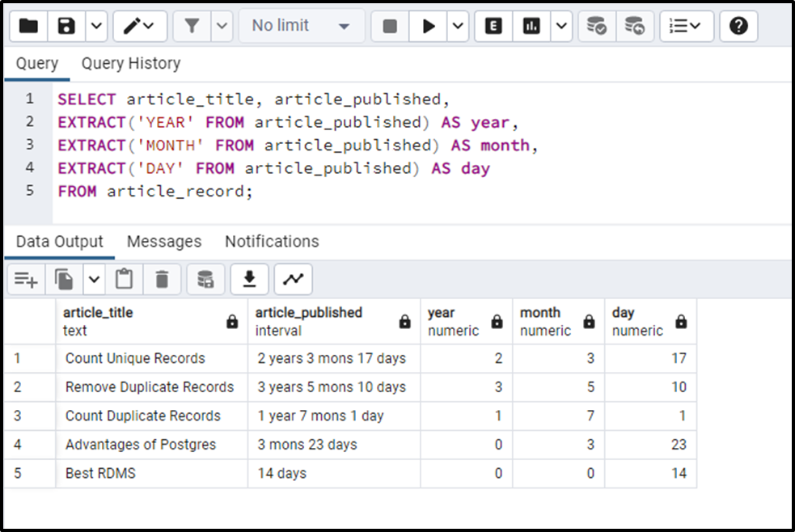Image resolution: width=795 pixels, height=532 pixels.
Task: Paste rows into the data grid
Action: tap(123, 278)
